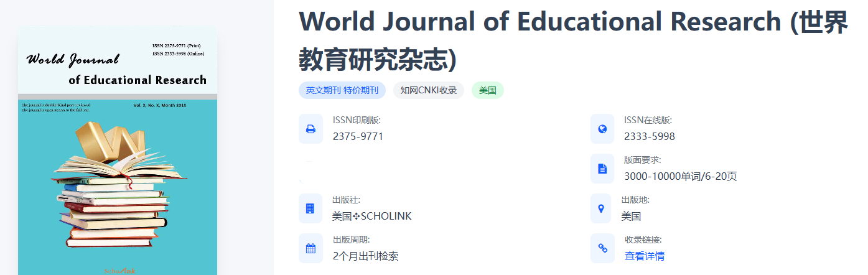Click the 收录链接 label
This screenshot has width=868, height=275.
coord(643,240)
